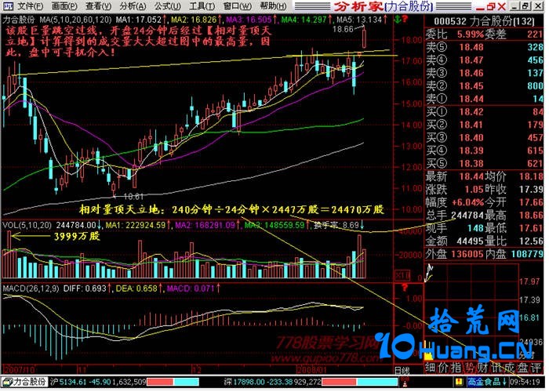Image resolution: width=549 pixels, height=392 pixels.
Task: Click the 深 index value 17898.00
Action: tap(250, 381)
